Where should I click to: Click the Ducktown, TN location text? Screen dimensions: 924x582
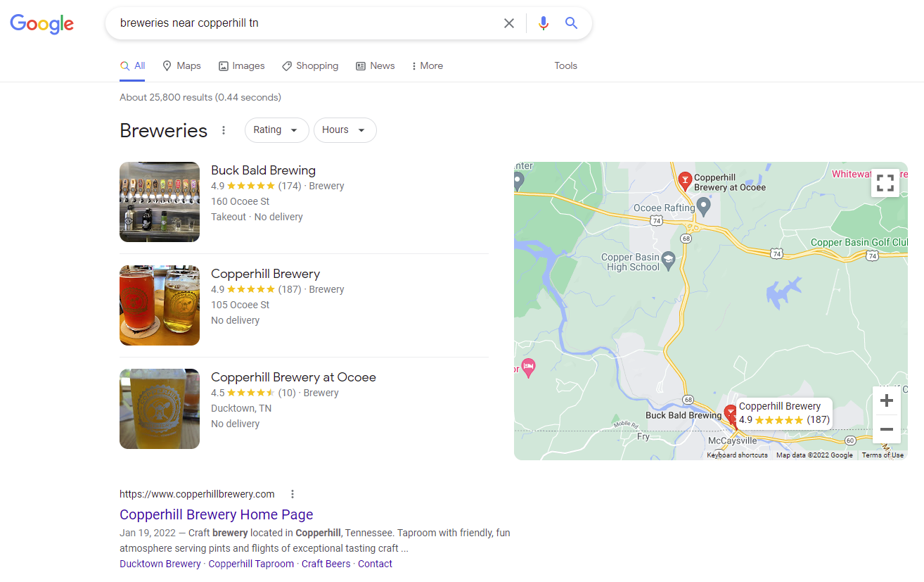pos(240,408)
